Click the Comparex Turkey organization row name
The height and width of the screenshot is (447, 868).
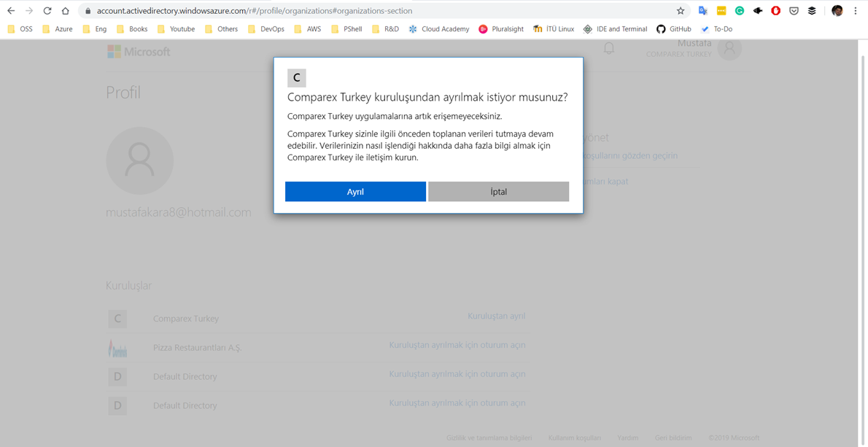(x=186, y=319)
